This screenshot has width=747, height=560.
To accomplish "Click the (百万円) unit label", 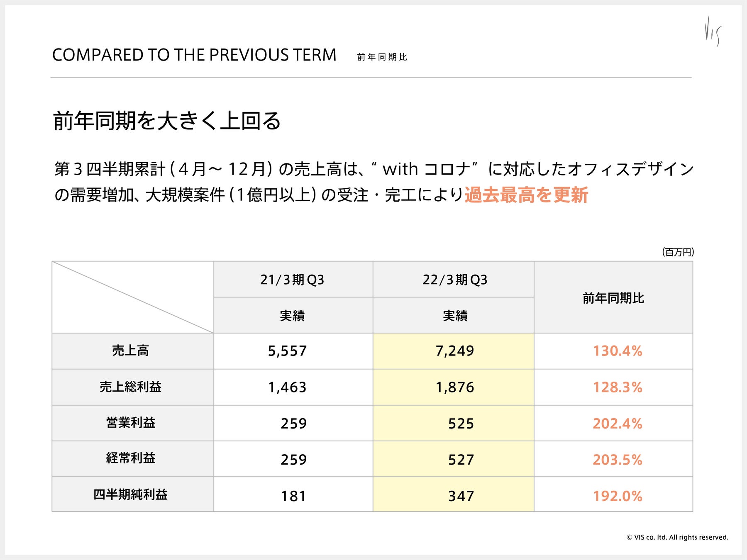I will (x=678, y=252).
